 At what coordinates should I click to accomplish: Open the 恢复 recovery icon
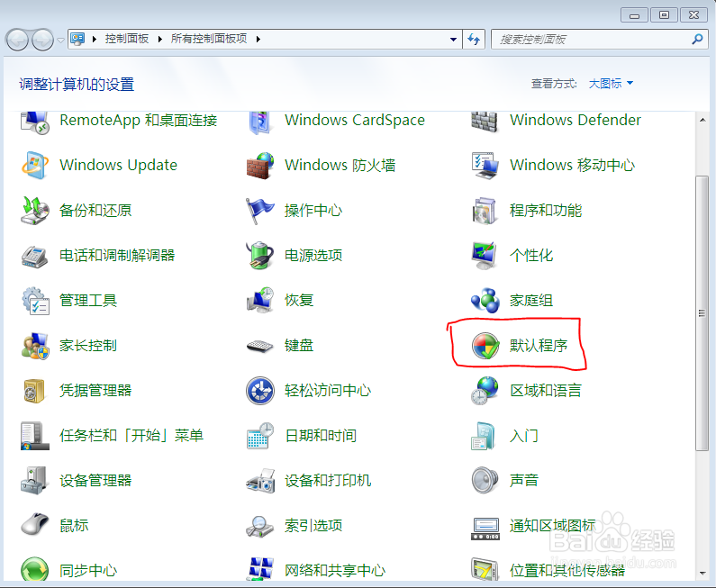(x=260, y=301)
